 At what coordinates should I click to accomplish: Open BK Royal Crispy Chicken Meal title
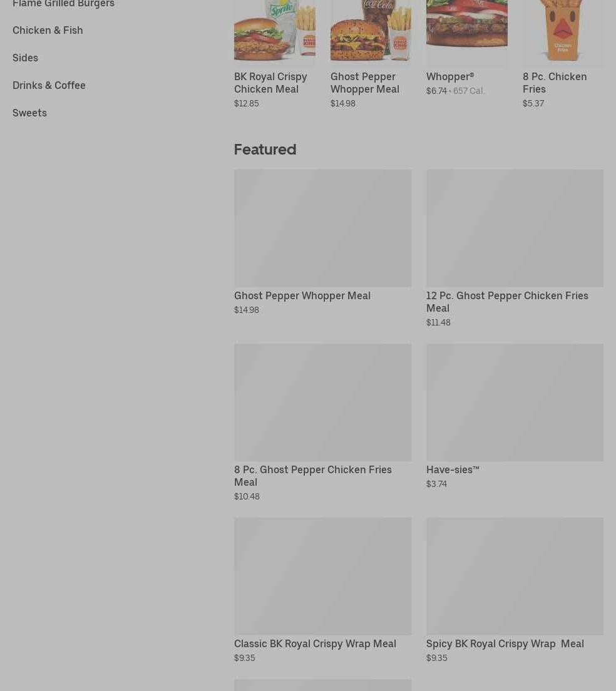point(270,83)
